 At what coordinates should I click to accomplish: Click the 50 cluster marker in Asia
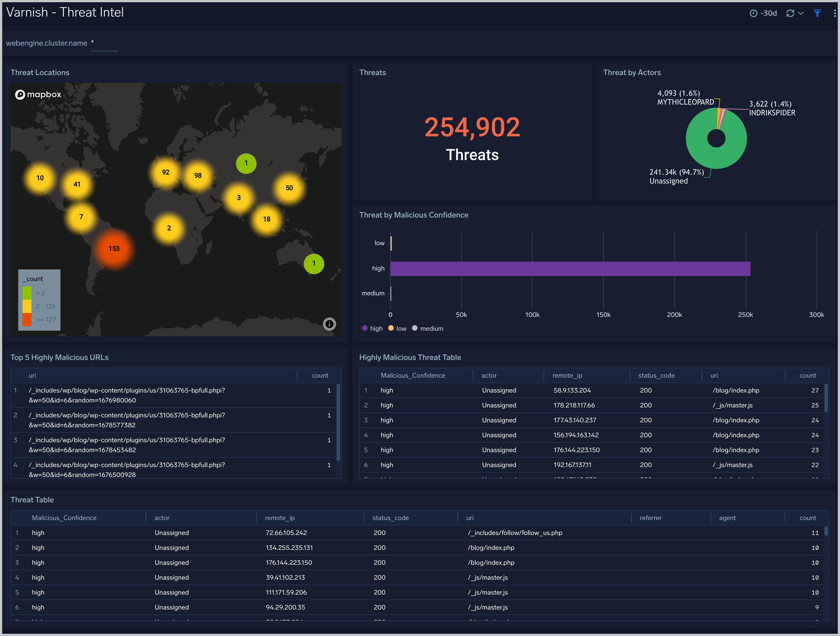click(289, 188)
